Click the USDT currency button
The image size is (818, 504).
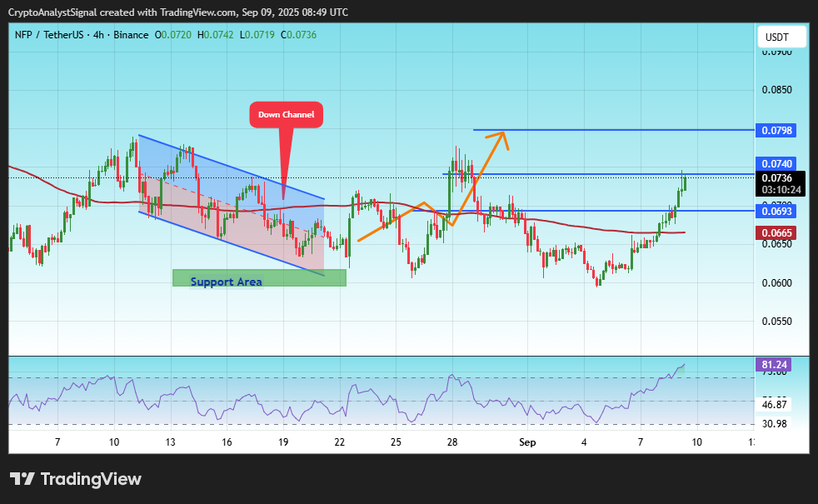click(x=781, y=37)
